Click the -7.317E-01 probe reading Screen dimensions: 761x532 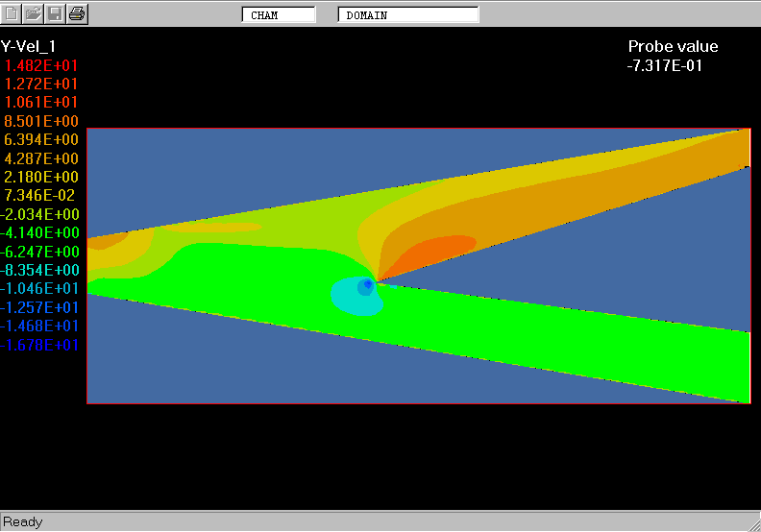665,65
